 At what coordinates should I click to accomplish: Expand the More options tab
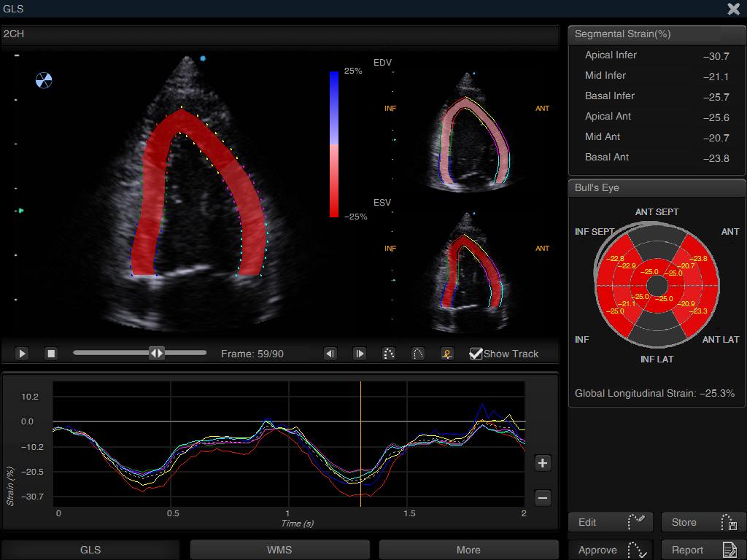point(468,550)
